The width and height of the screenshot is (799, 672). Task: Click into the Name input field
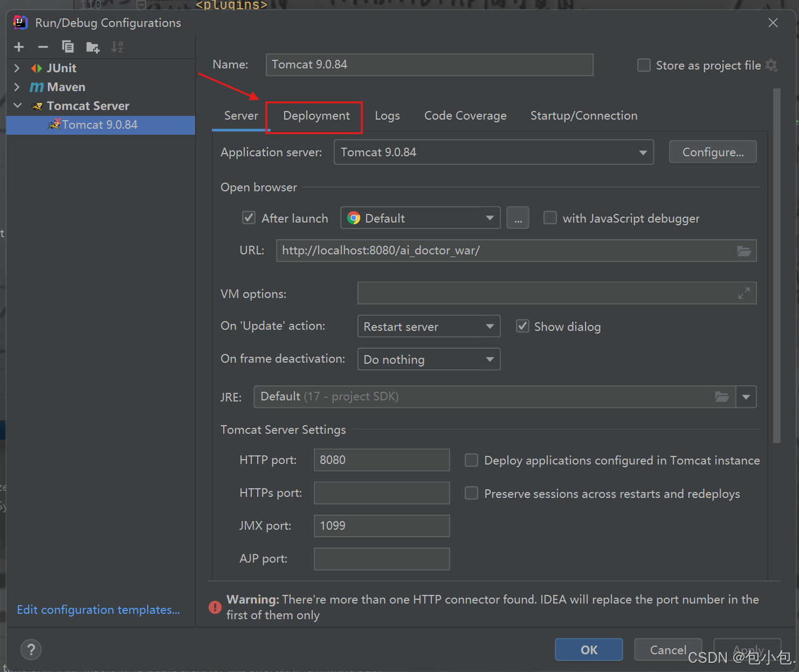coord(430,65)
